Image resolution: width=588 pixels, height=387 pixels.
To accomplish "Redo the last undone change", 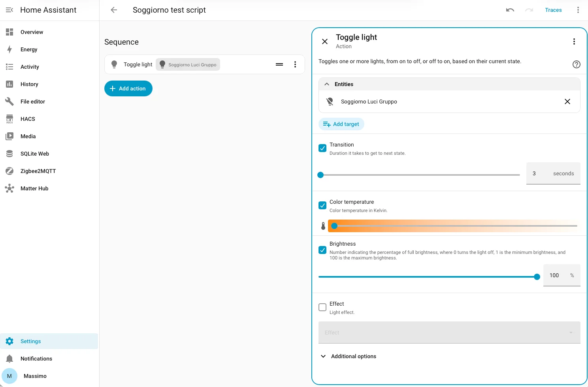I will point(529,10).
